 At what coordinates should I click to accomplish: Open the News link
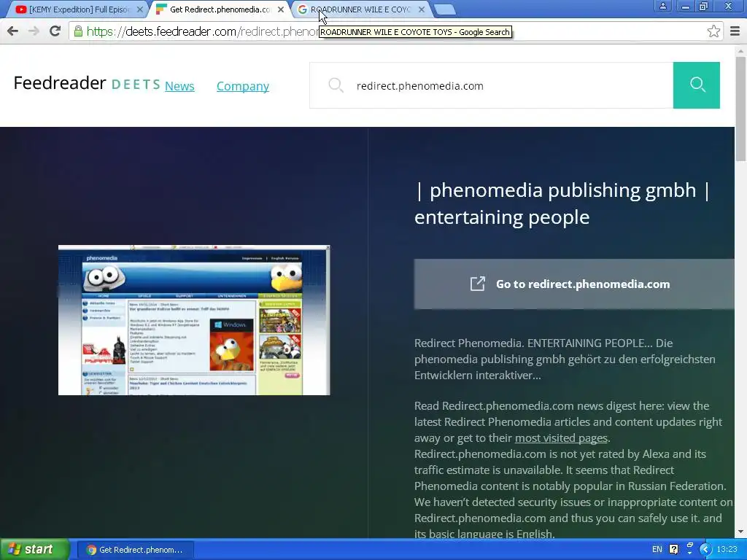[179, 86]
